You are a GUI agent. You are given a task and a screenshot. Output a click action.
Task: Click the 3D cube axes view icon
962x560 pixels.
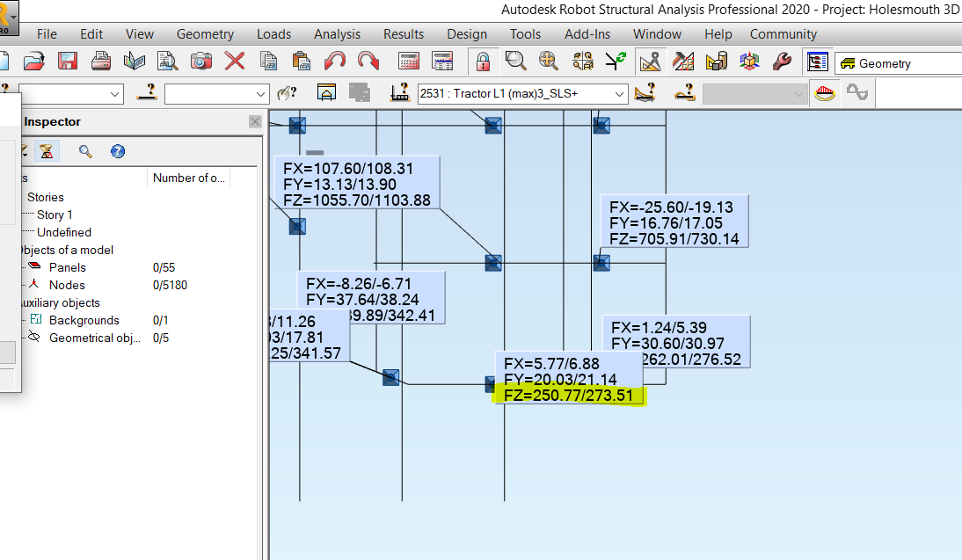click(x=749, y=62)
